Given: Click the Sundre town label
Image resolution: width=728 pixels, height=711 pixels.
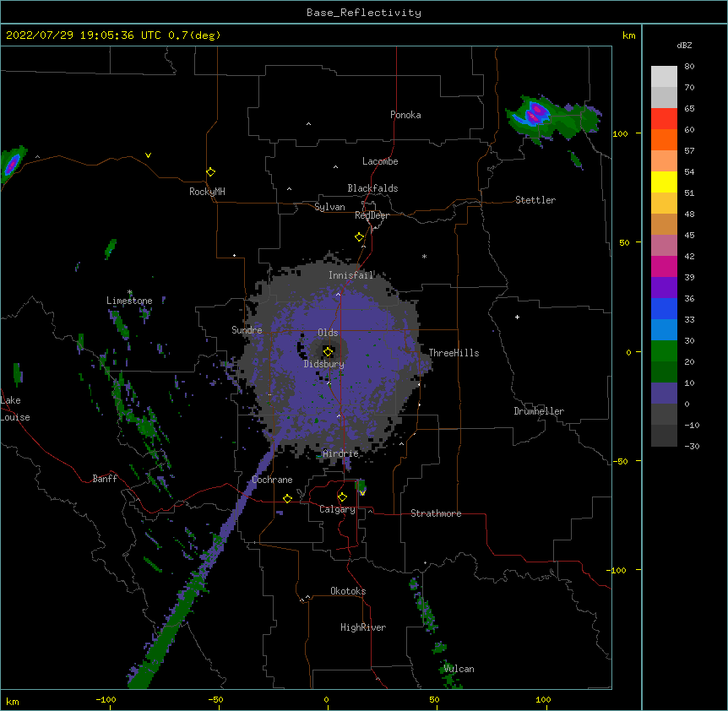Looking at the screenshot, I should coord(247,330).
